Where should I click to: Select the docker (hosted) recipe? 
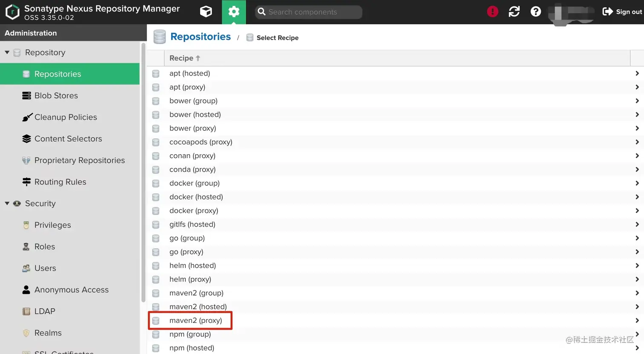tap(395, 197)
